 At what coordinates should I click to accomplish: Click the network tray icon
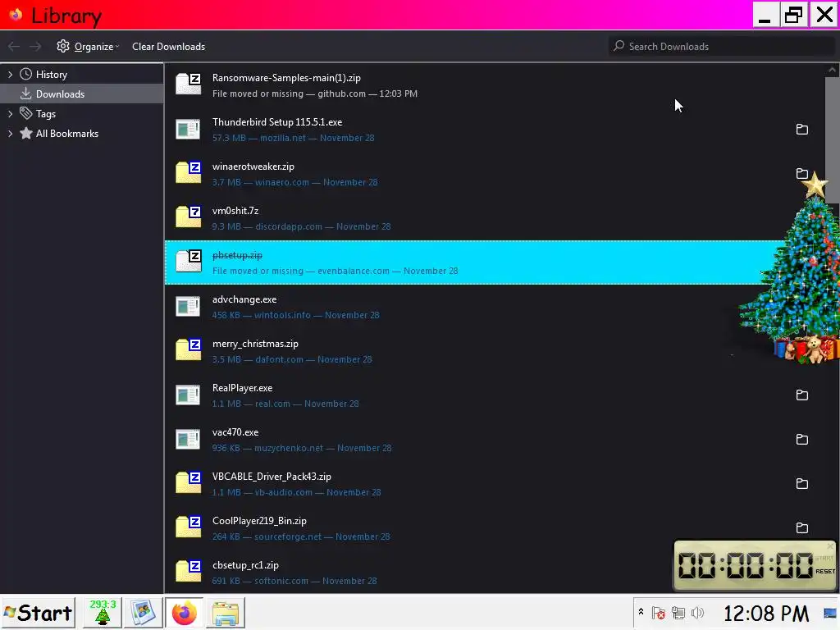678,613
